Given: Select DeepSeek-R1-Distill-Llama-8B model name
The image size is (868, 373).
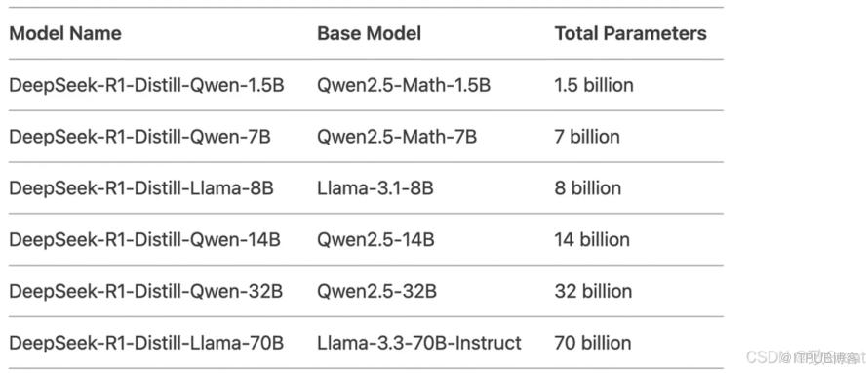Looking at the screenshot, I should [141, 187].
